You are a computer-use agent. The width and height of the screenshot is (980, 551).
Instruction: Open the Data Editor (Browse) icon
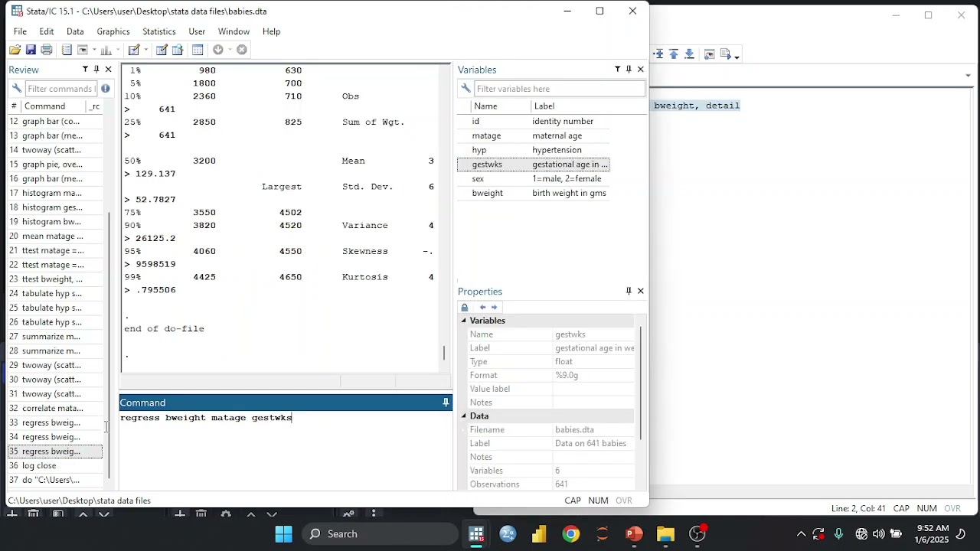pos(178,50)
